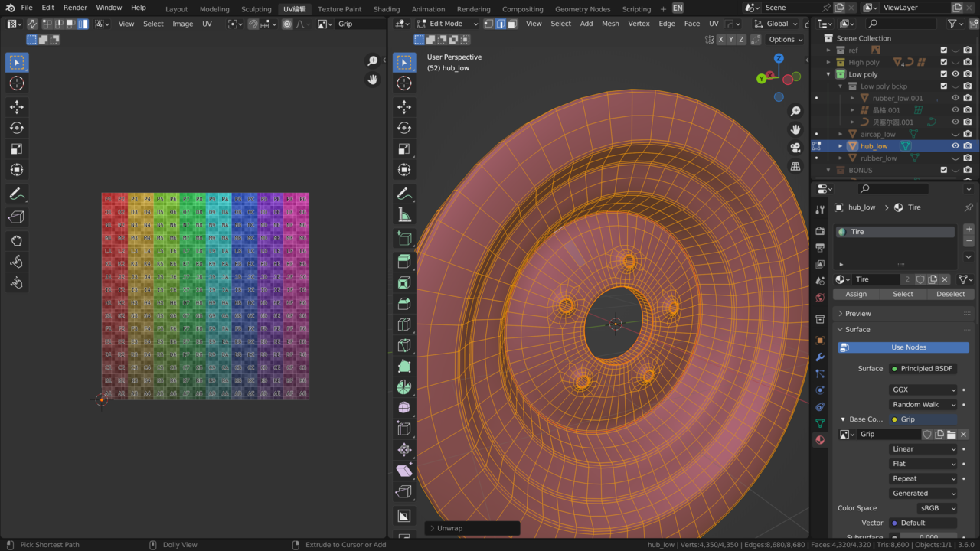Uncheck the High poly collection checkbox
The height and width of the screenshot is (551, 980).
pos(943,63)
